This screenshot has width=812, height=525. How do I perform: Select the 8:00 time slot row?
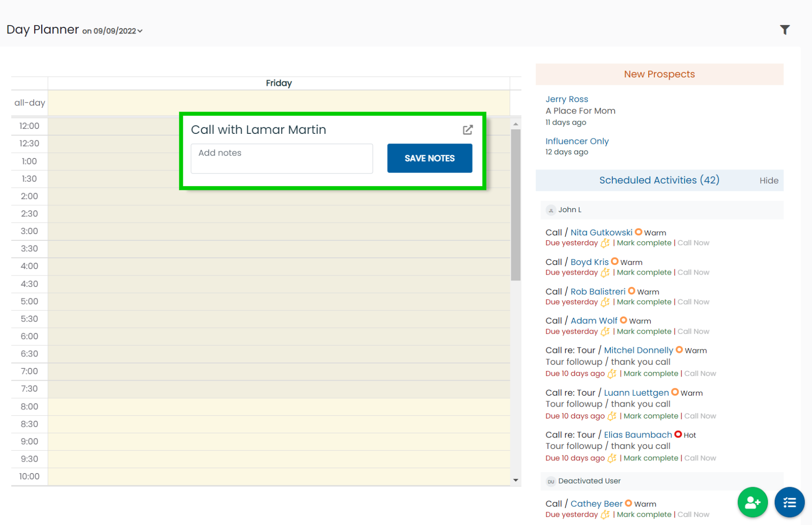279,407
